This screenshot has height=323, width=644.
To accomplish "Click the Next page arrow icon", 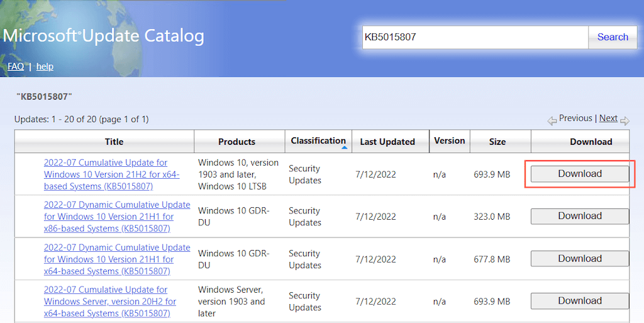I will click(x=625, y=120).
